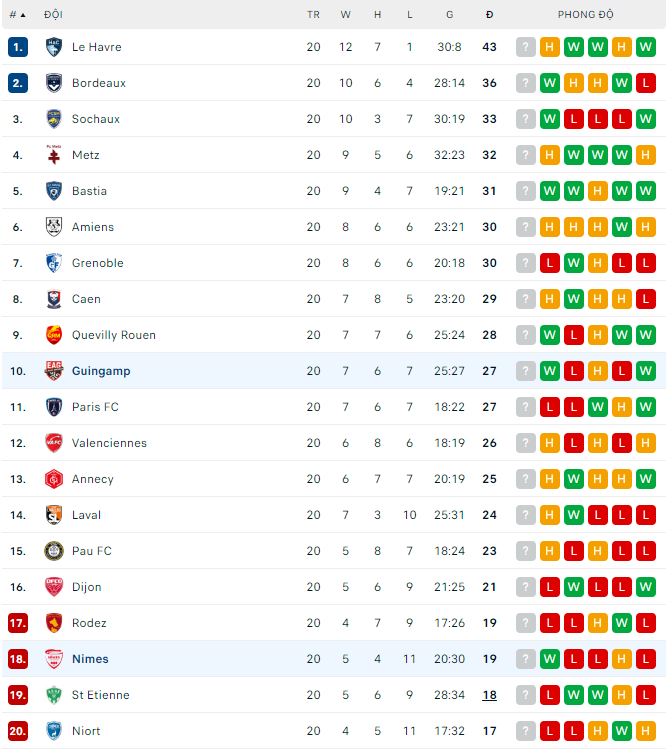The width and height of the screenshot is (672, 753).
Task: Click the Le Havre club crest
Action: 54,47
